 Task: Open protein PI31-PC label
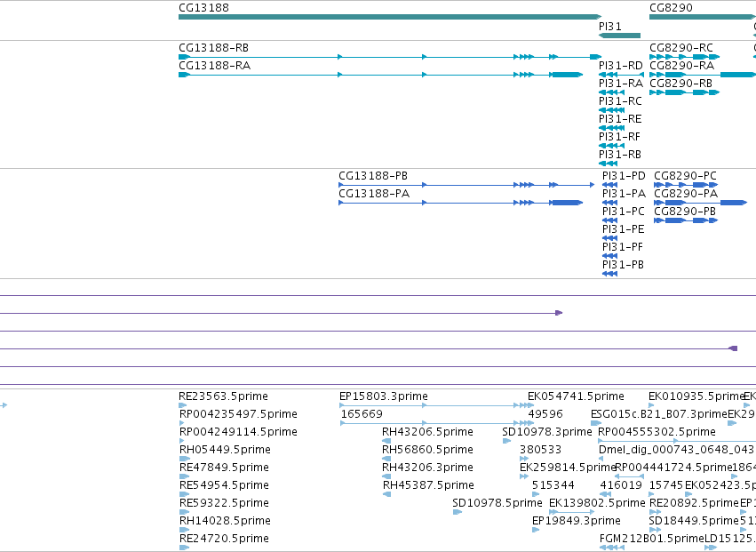click(623, 212)
